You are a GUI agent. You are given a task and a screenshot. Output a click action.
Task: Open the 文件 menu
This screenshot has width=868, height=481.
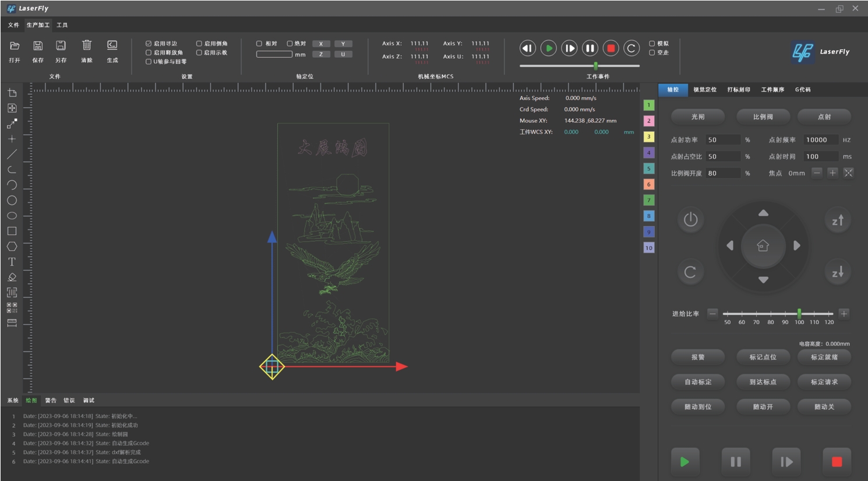[x=13, y=25]
